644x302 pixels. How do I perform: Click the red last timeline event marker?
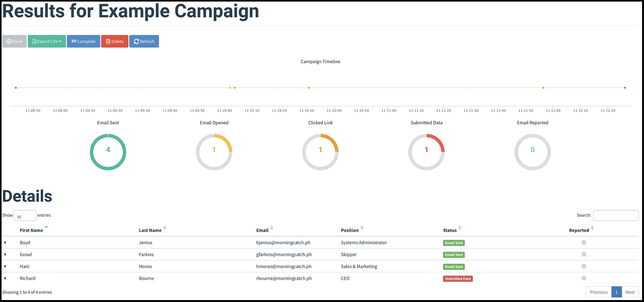625,88
